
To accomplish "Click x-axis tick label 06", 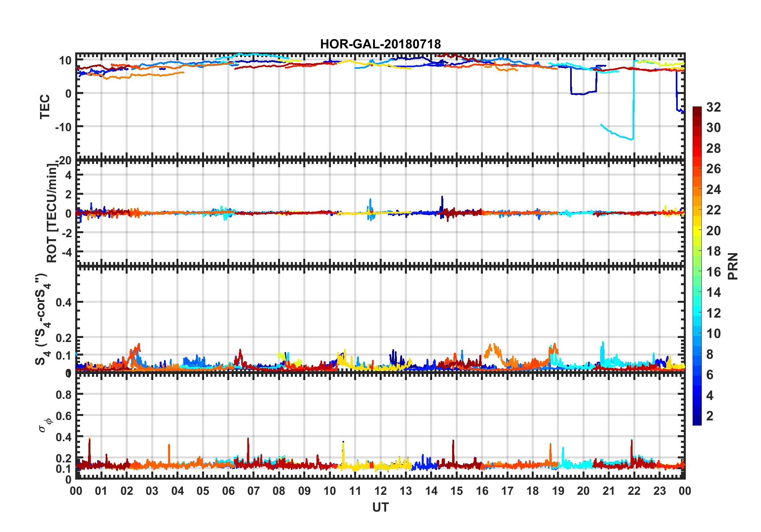I will [x=228, y=491].
